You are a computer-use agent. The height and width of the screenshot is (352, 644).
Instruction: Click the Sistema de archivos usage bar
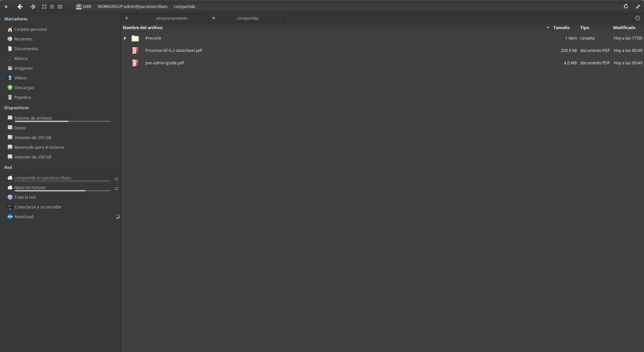pos(62,121)
